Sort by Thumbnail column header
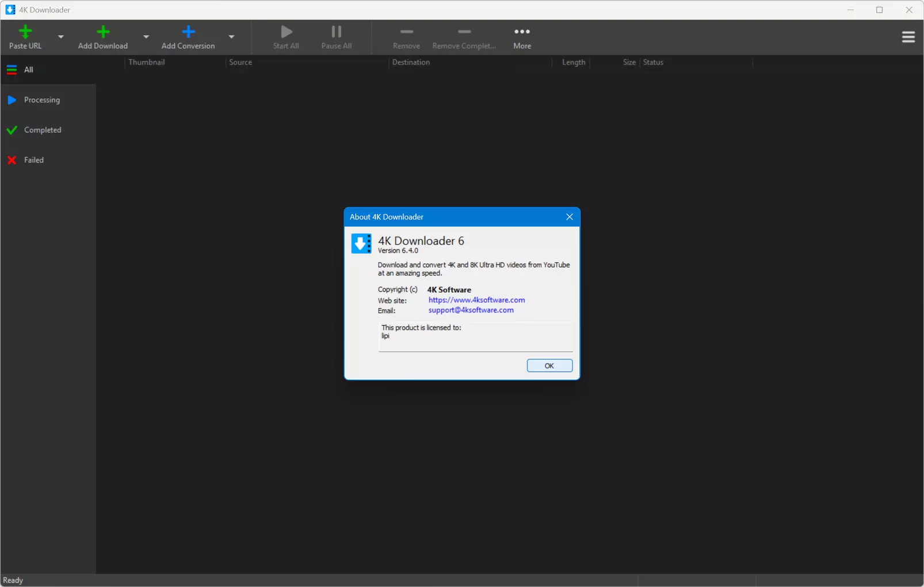This screenshot has height=587, width=924. tap(175, 62)
